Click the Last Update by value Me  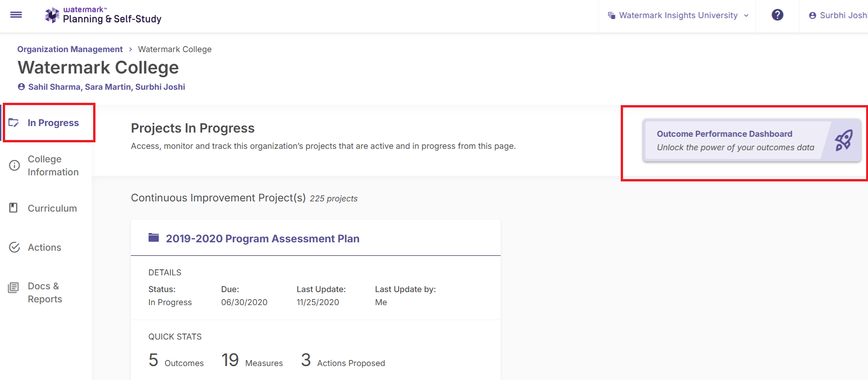click(381, 302)
